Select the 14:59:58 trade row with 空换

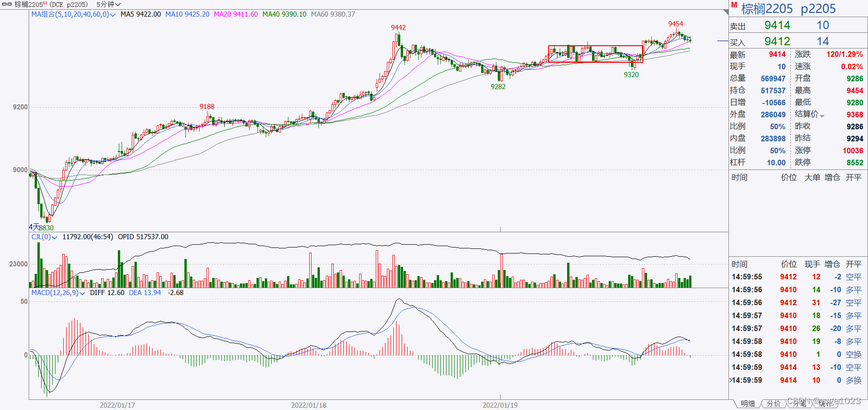798,355
